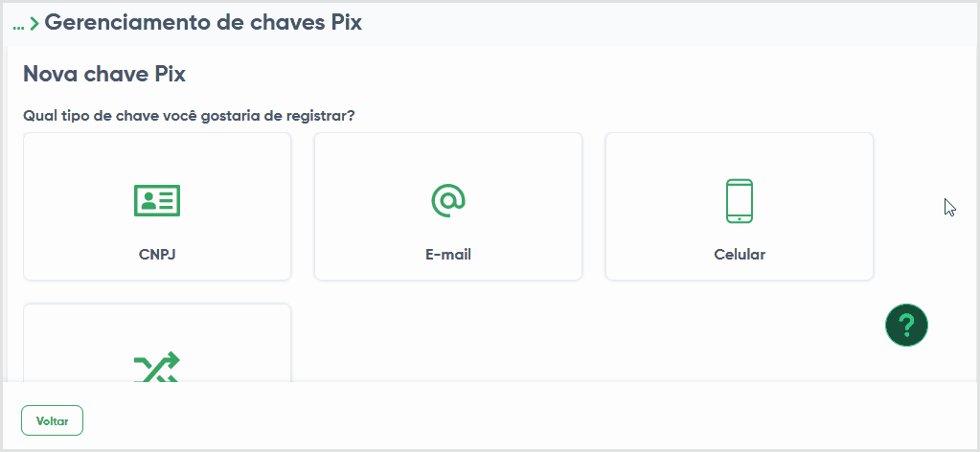
Task: Click the Gerenciamento de chaves Pix title
Action: coord(203,23)
